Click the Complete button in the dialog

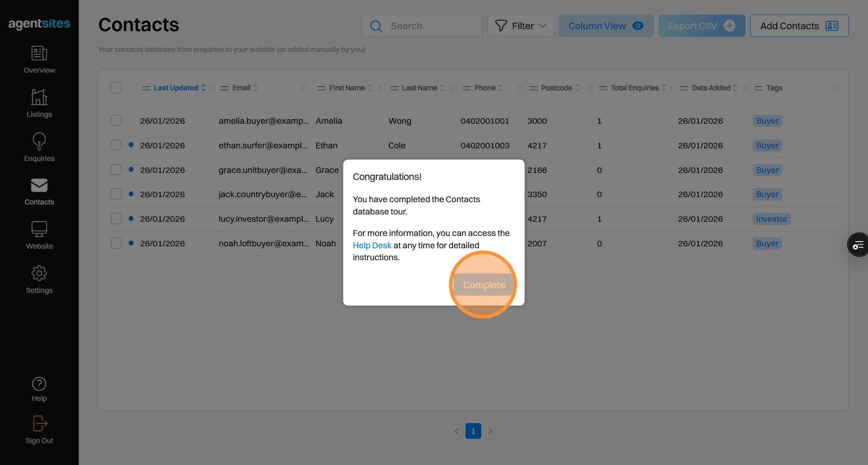[484, 285]
